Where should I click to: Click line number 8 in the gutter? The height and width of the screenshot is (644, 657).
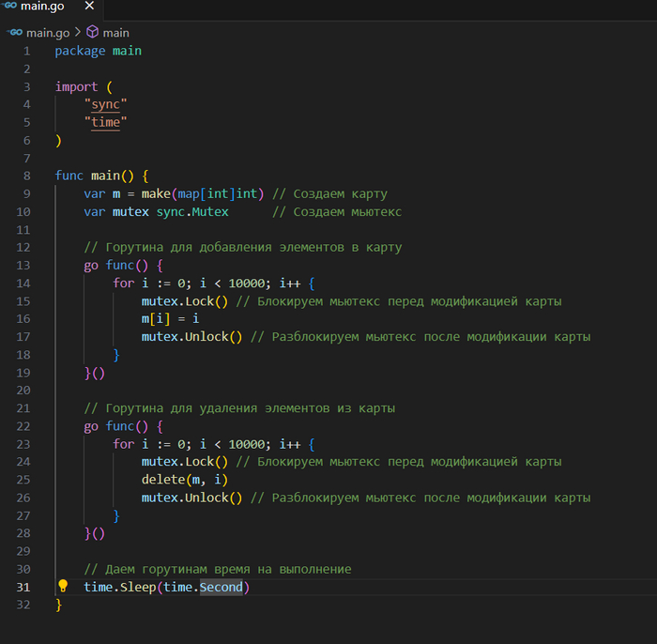tap(27, 176)
